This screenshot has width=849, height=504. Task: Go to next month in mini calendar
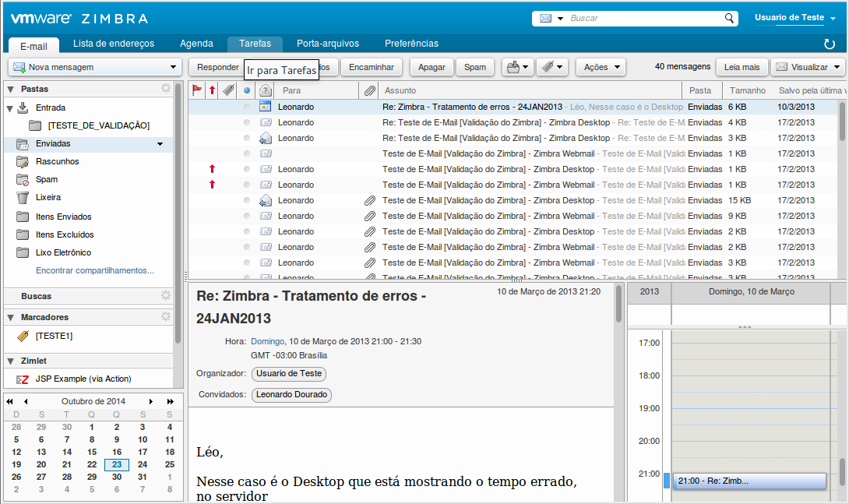151,401
